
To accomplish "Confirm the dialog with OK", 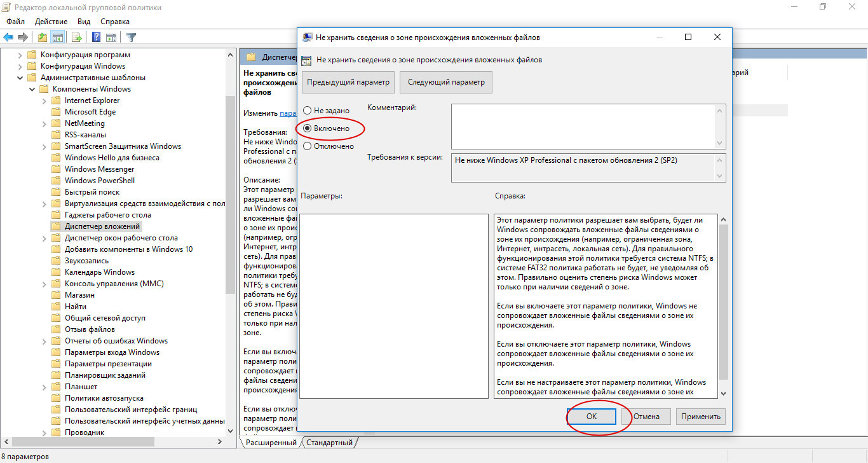I will pyautogui.click(x=592, y=417).
